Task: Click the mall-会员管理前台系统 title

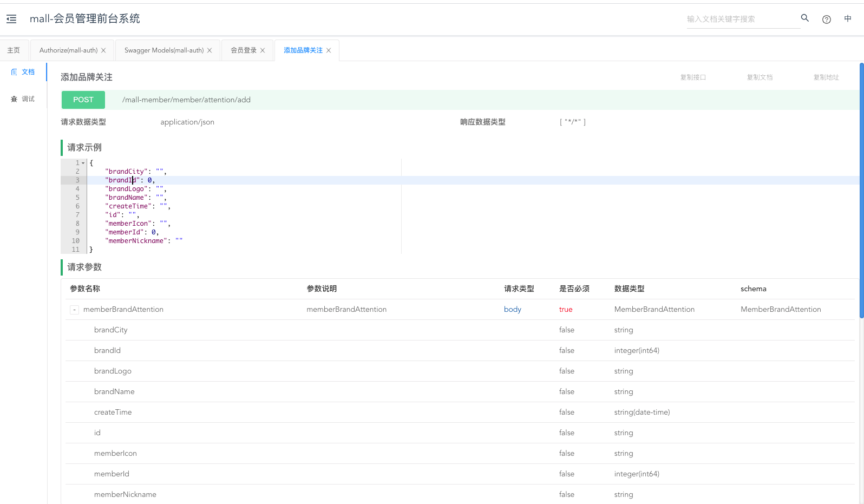Action: [85, 19]
